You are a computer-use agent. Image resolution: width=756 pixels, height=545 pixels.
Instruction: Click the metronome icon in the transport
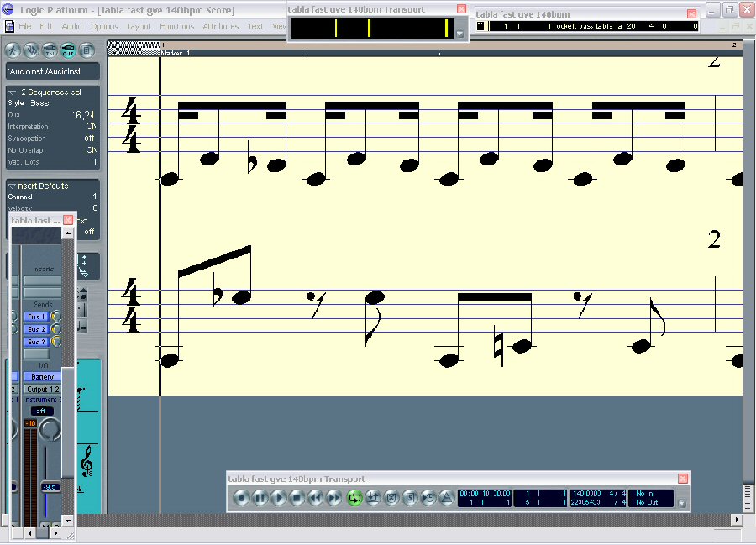click(x=447, y=498)
